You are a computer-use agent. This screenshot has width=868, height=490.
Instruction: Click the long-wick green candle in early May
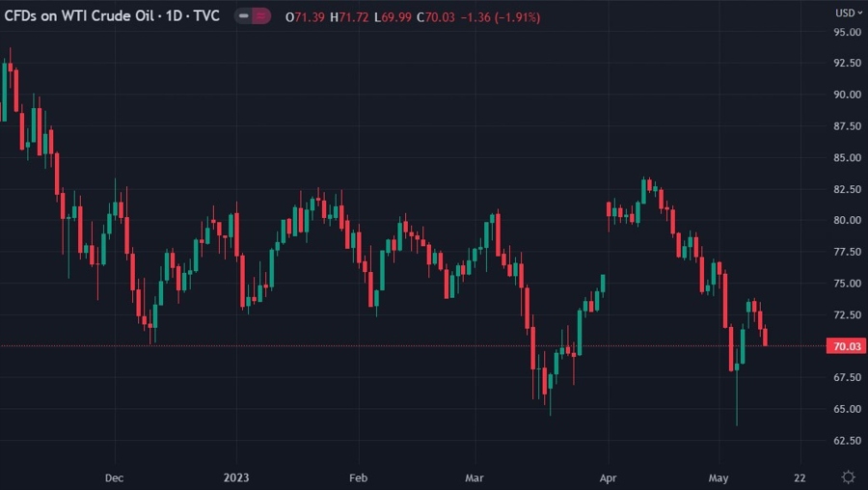pos(737,388)
